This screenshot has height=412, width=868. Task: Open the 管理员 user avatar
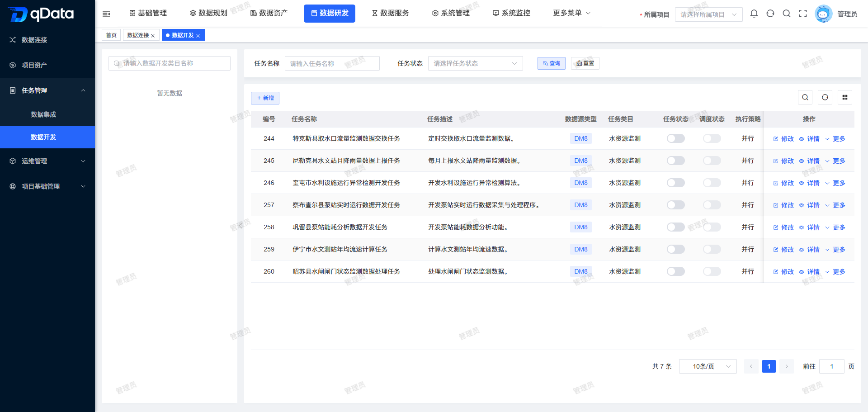tap(823, 14)
